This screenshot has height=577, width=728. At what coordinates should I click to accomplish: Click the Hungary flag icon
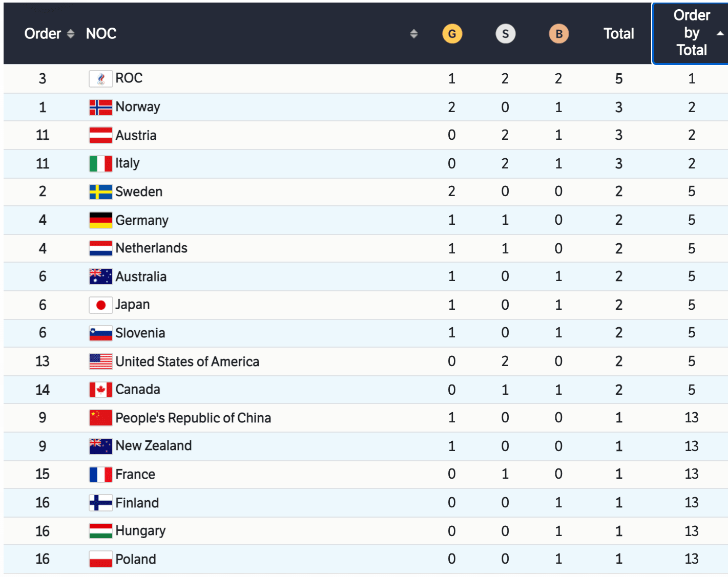[100, 531]
